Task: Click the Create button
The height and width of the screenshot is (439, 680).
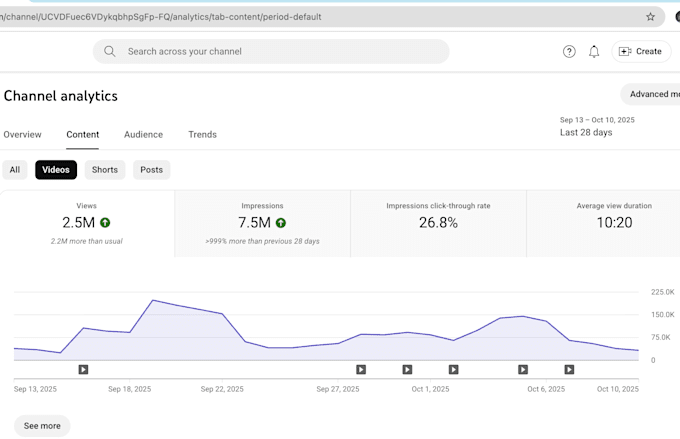Action: pos(641,51)
